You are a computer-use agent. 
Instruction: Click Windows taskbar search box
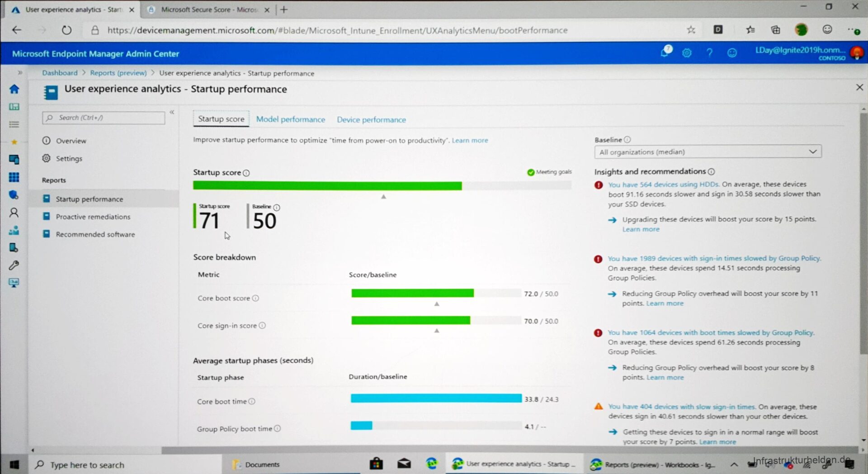[126, 465]
